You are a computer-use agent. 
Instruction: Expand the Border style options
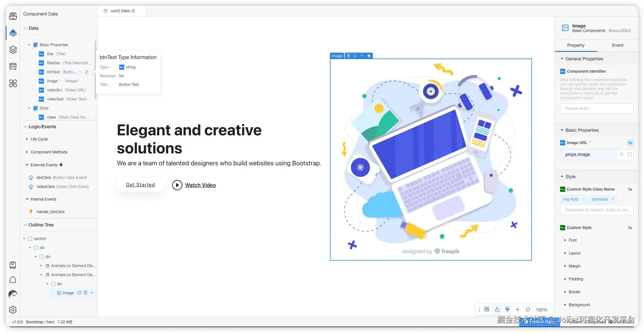coord(565,292)
